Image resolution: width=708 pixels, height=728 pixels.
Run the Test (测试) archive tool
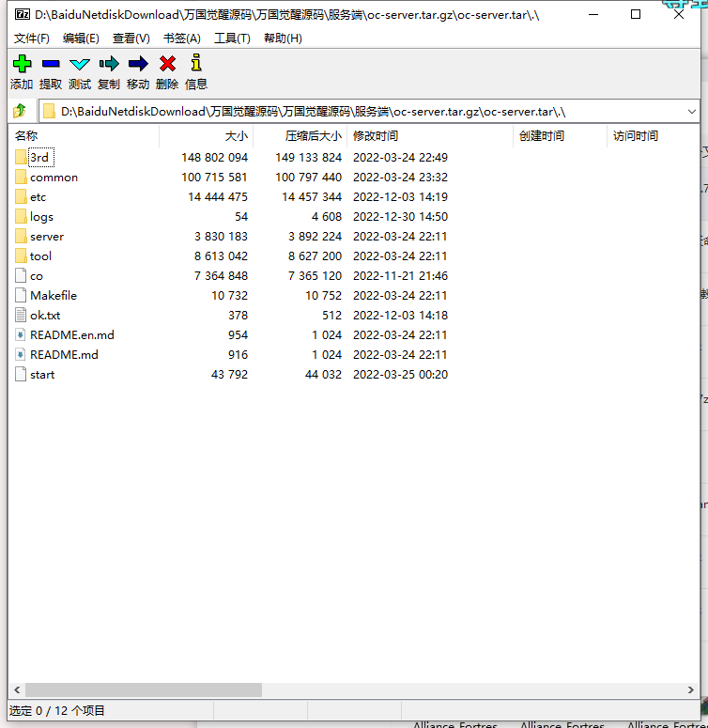(x=80, y=64)
